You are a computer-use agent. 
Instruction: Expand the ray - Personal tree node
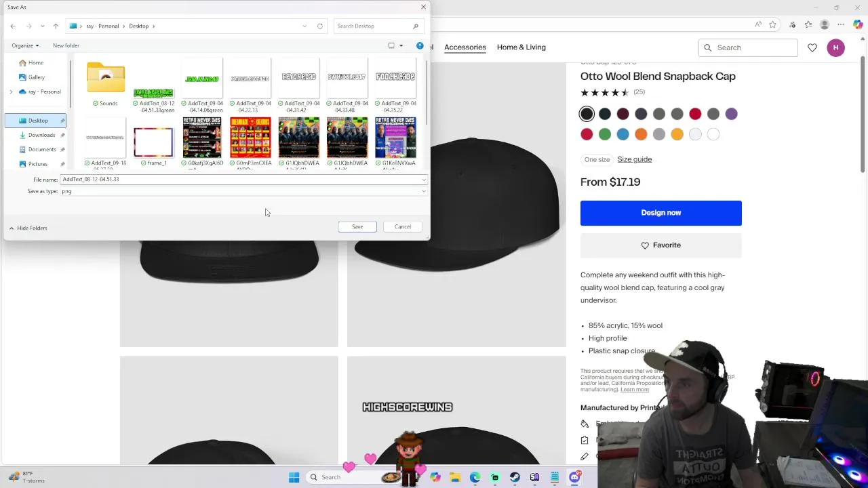click(11, 91)
